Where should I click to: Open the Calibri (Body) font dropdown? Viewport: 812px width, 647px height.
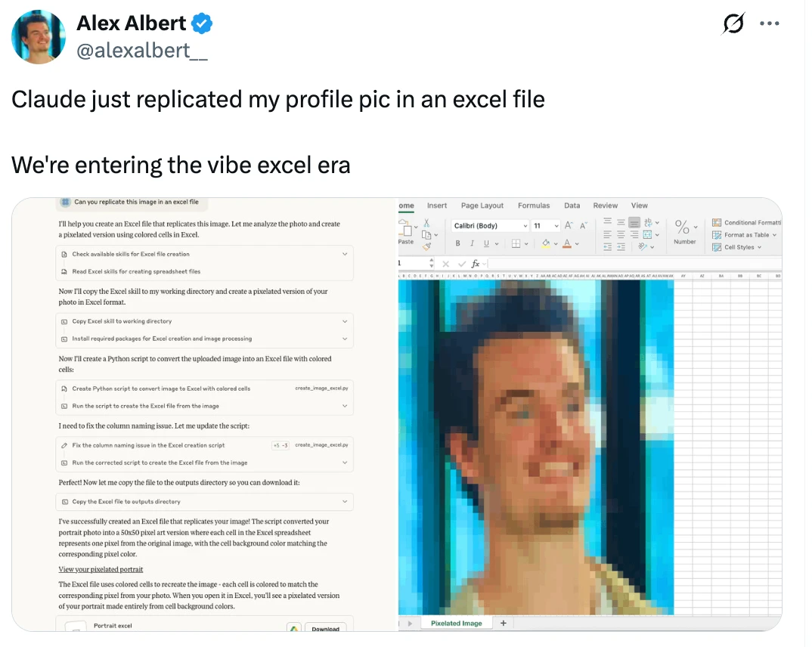(490, 226)
